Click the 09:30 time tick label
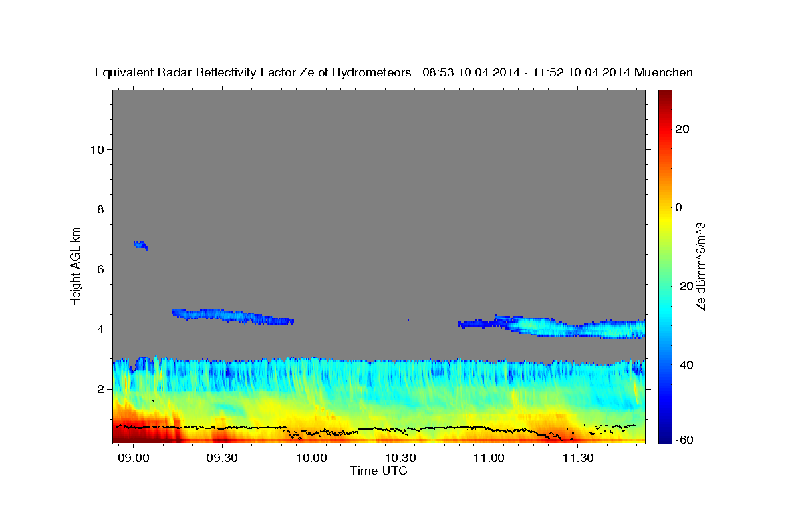 tap(222, 458)
